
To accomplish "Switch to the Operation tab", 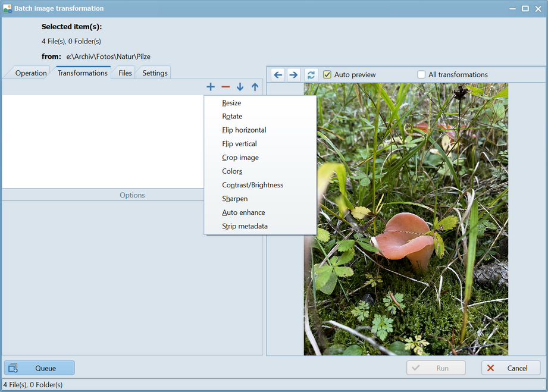I will 30,73.
